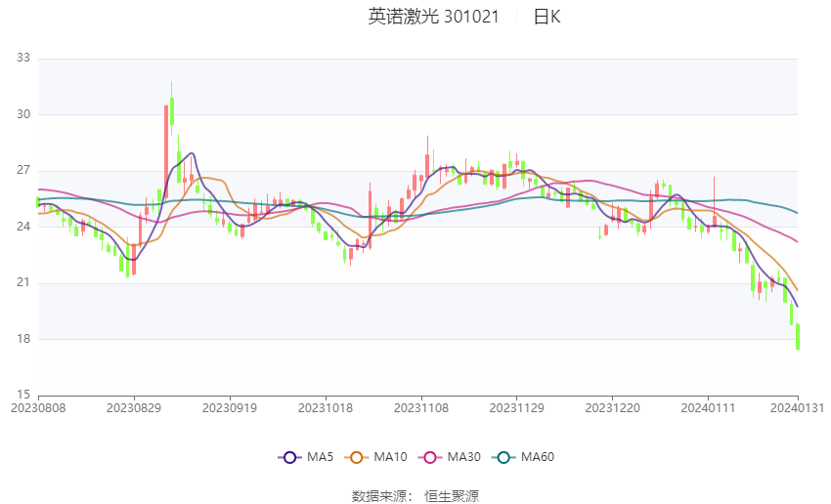Toggle the MA5 legend circle icon
831x504 pixels.
click(x=289, y=457)
